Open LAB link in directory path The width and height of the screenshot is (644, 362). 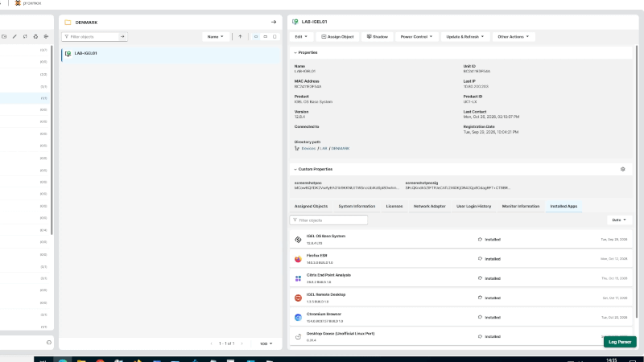pyautogui.click(x=324, y=149)
